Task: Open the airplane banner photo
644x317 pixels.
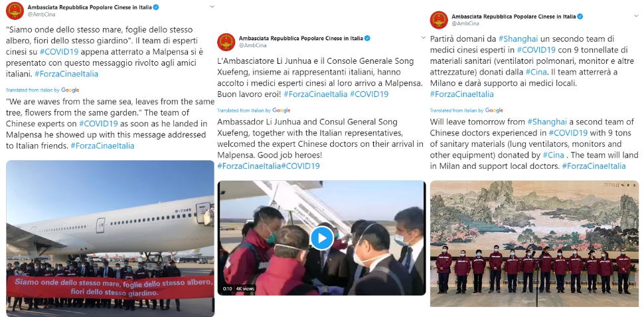Action: pyautogui.click(x=110, y=239)
